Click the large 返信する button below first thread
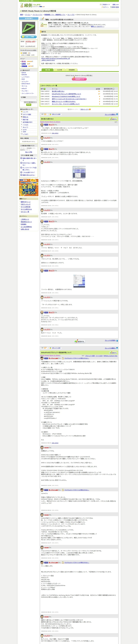Image resolution: width=138 pixels, height=644 pixels. point(79,341)
